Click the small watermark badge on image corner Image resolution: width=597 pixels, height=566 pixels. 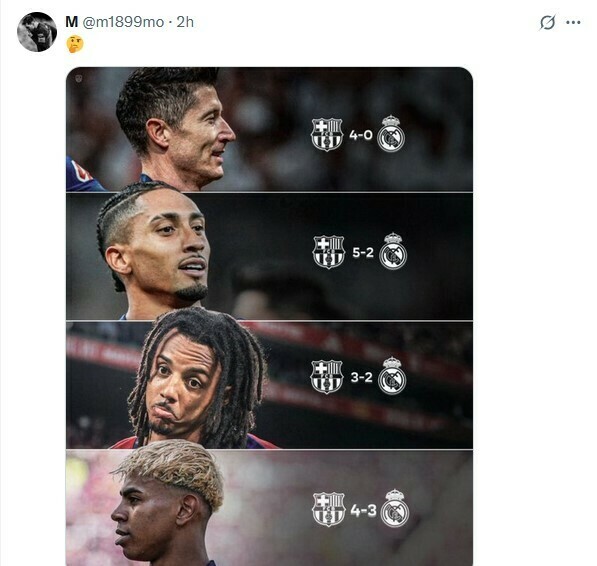(79, 78)
